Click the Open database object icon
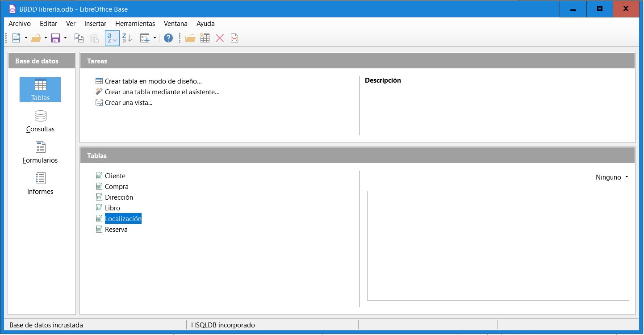 [190, 38]
